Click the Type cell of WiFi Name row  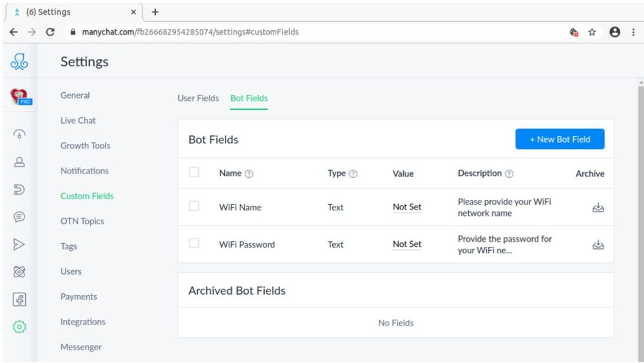click(x=335, y=208)
